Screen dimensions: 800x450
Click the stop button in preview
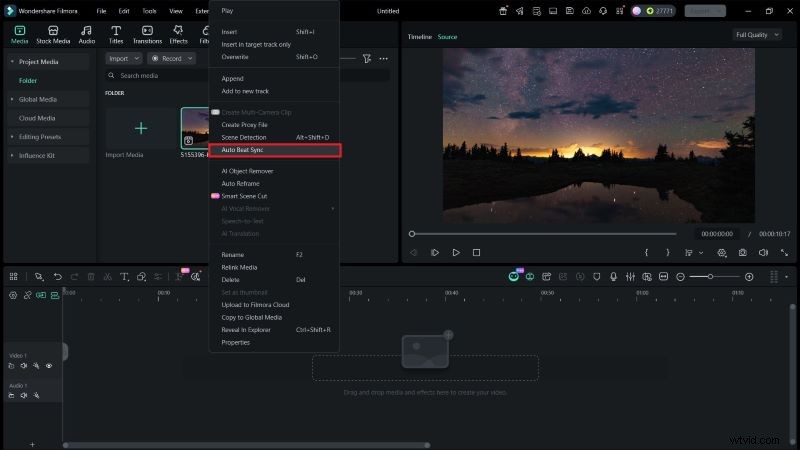pos(477,253)
